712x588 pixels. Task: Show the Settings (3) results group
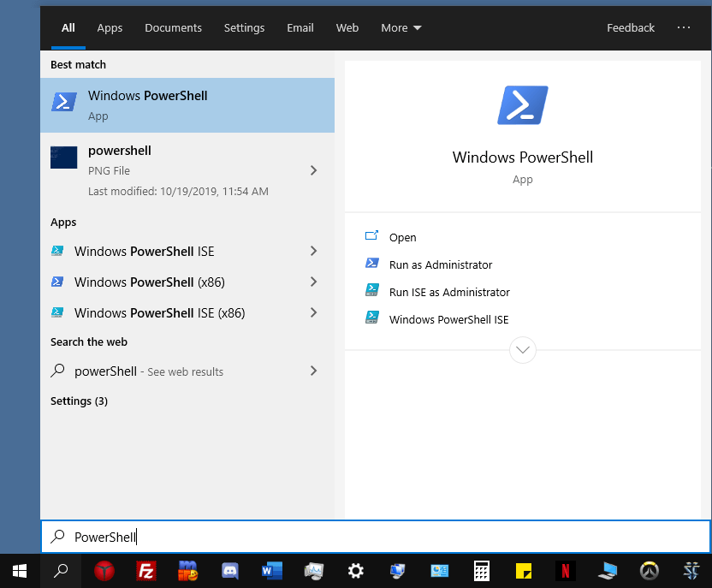79,401
